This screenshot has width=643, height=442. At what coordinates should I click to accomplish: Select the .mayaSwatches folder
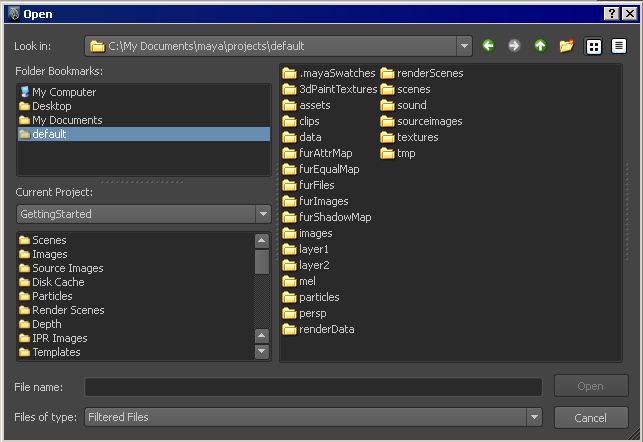329,73
